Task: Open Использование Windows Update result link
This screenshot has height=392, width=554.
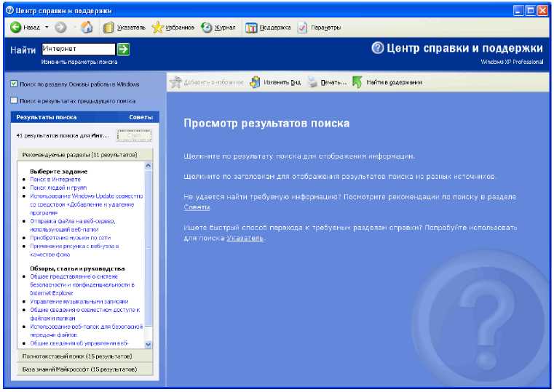Action: [87, 204]
